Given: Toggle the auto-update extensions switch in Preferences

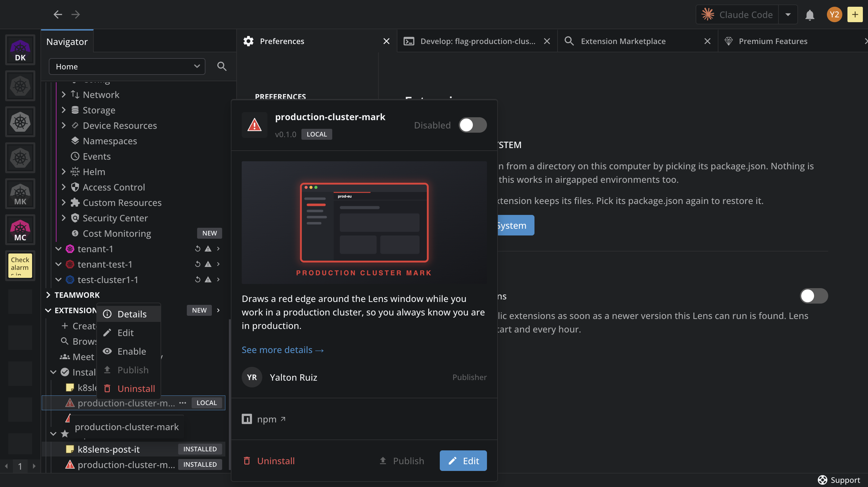Looking at the screenshot, I should click(x=814, y=296).
